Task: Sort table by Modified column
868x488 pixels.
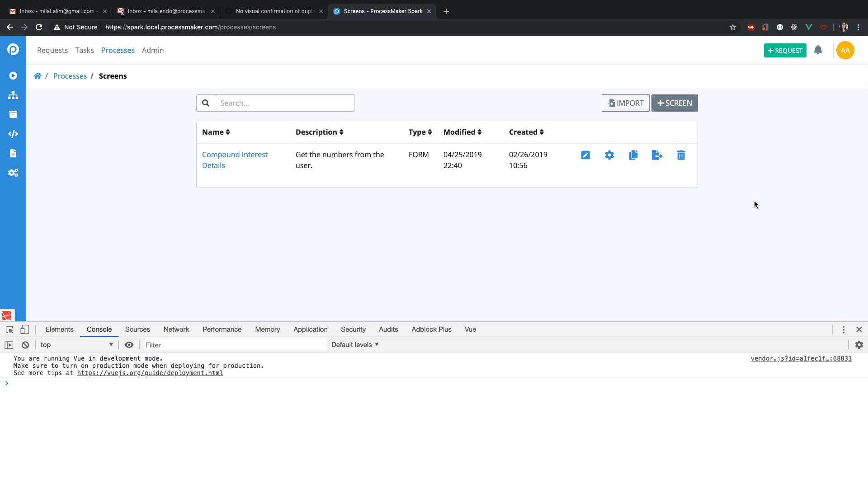Action: pyautogui.click(x=462, y=132)
